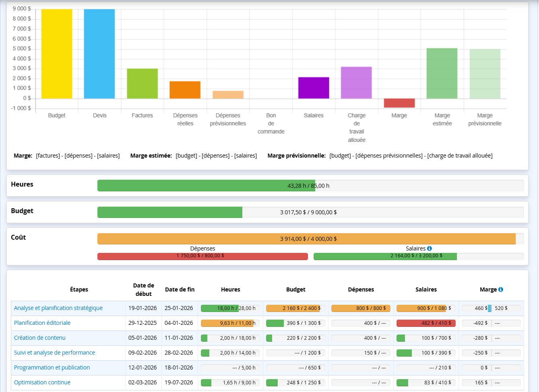Viewport: 539px width, 392px height.
Task: Click the Date de fin column header
Action: pyautogui.click(x=180, y=289)
